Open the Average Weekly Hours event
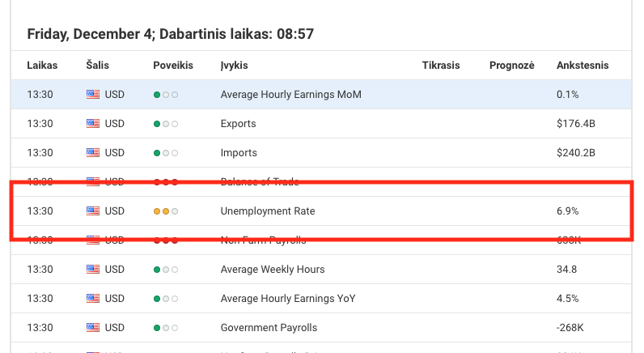The width and height of the screenshot is (644, 353). pos(273,270)
